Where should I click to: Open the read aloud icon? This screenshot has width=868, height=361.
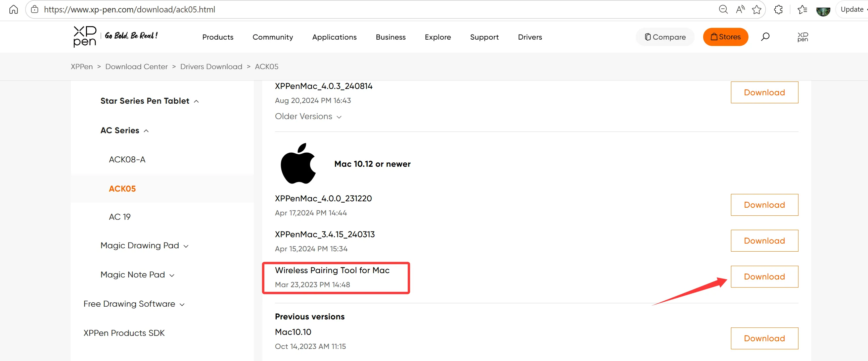pos(740,9)
